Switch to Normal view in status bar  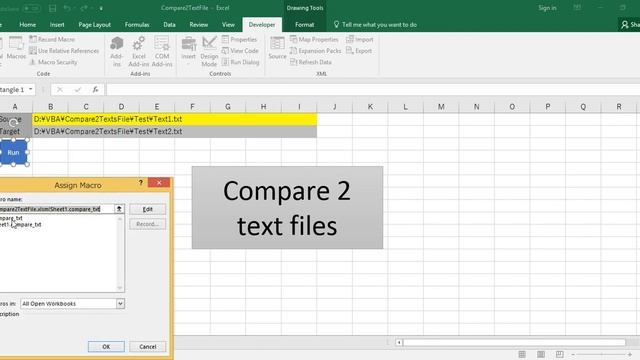[522, 354]
